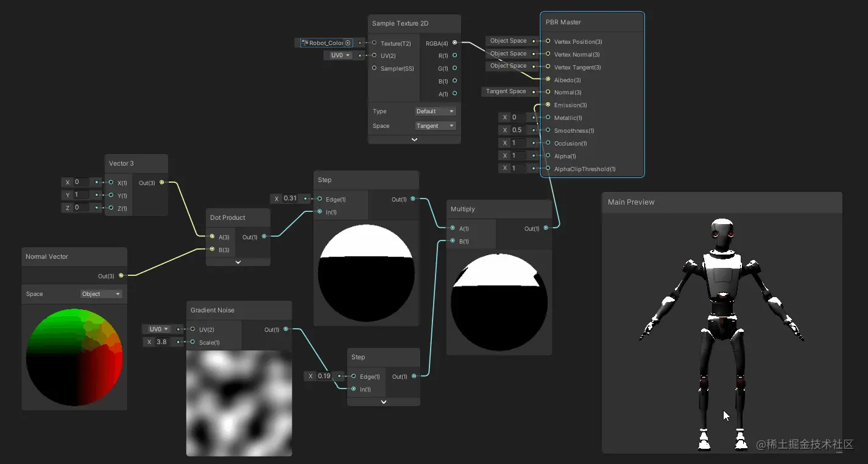Select the Dot Product node title
This screenshot has width=868, height=464.
228,217
